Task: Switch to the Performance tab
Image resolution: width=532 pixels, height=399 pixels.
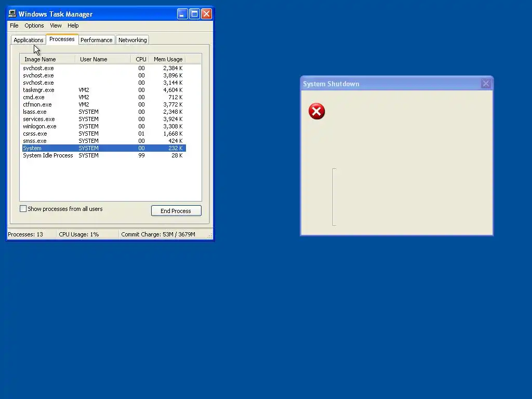Action: [x=96, y=40]
